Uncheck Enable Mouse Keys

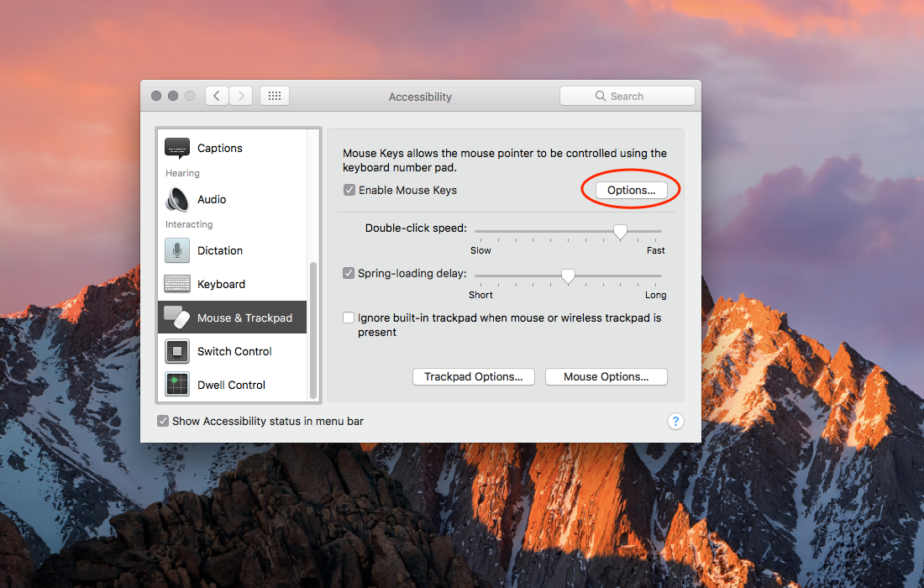[349, 191]
